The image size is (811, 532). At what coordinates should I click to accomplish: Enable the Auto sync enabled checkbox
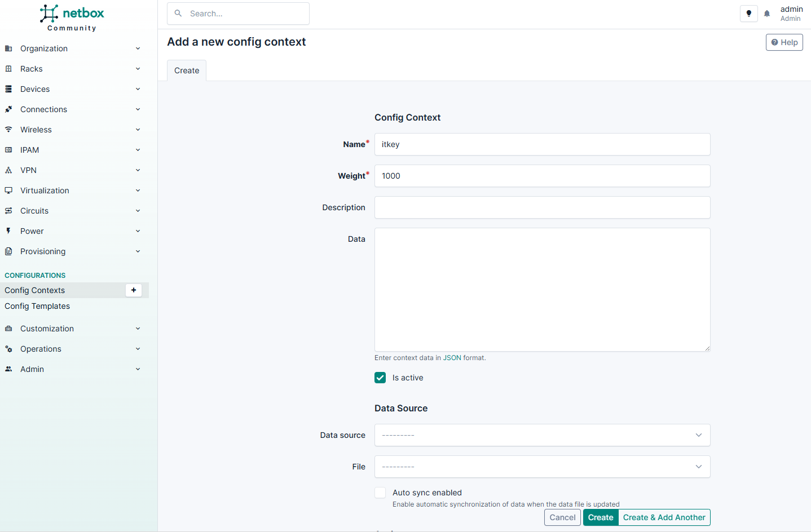pos(380,493)
